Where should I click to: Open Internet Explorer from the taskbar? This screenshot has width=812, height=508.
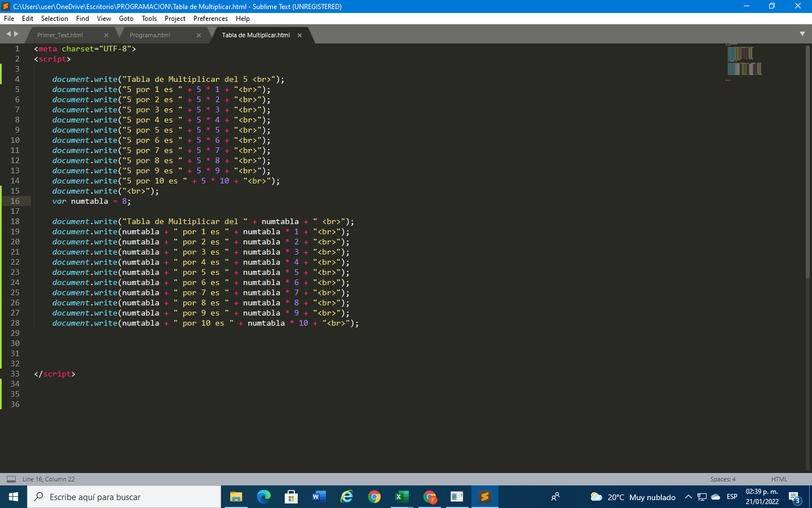click(346, 497)
